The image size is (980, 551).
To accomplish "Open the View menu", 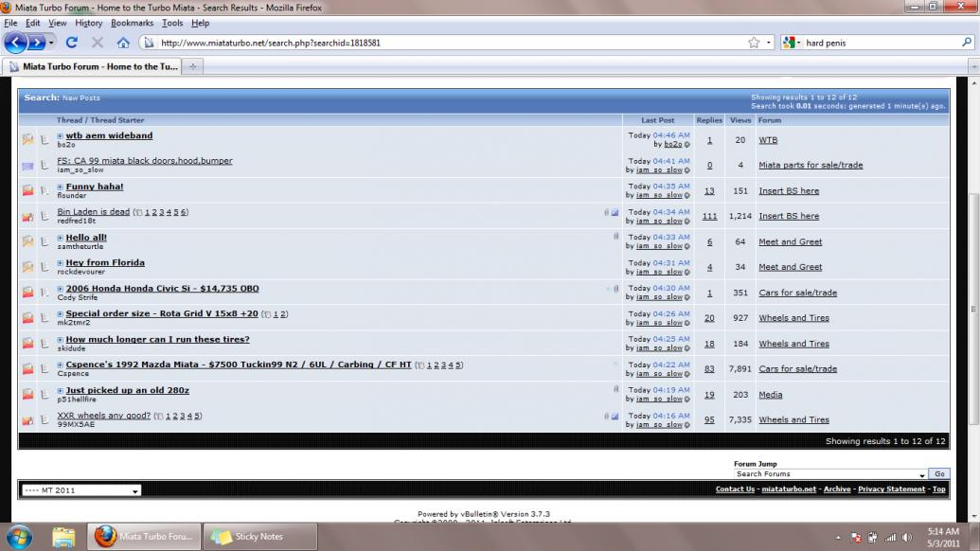I will 58,23.
